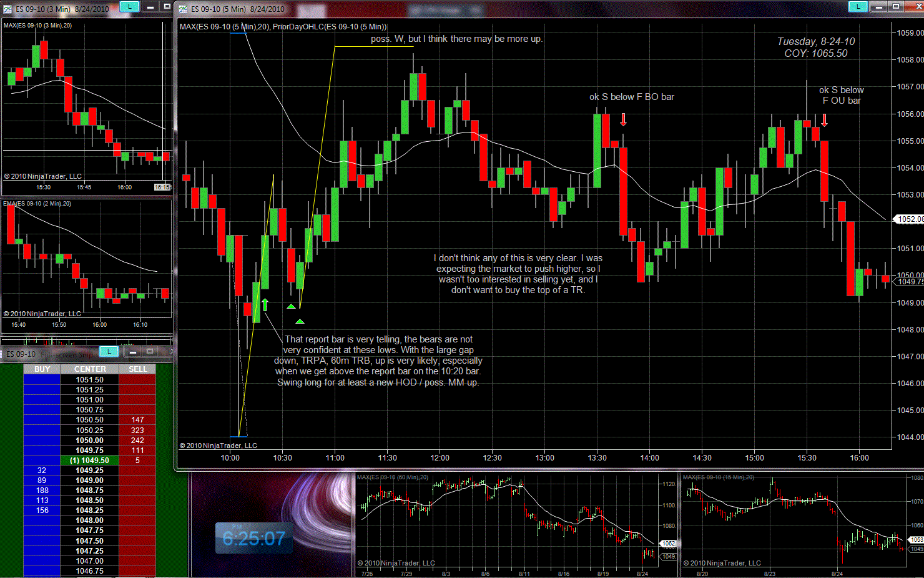924x578 pixels.
Task: Click the L link button on 5 Min chart
Action: point(858,7)
